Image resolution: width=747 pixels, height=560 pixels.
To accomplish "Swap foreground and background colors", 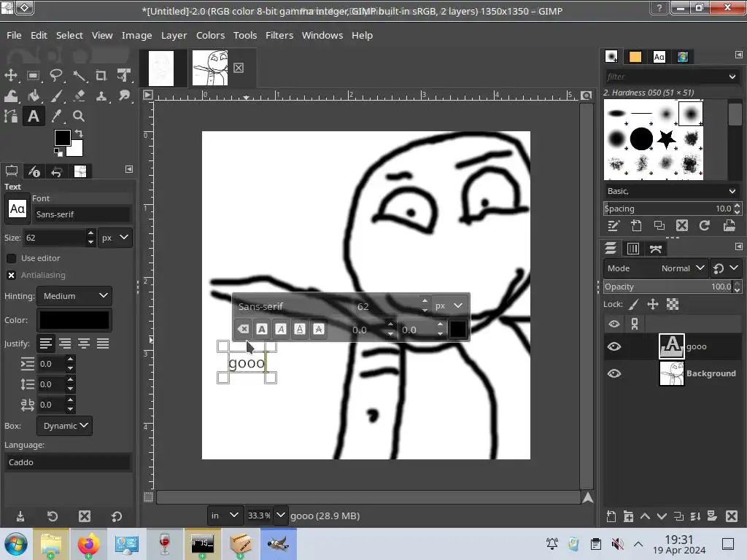I will [x=79, y=134].
